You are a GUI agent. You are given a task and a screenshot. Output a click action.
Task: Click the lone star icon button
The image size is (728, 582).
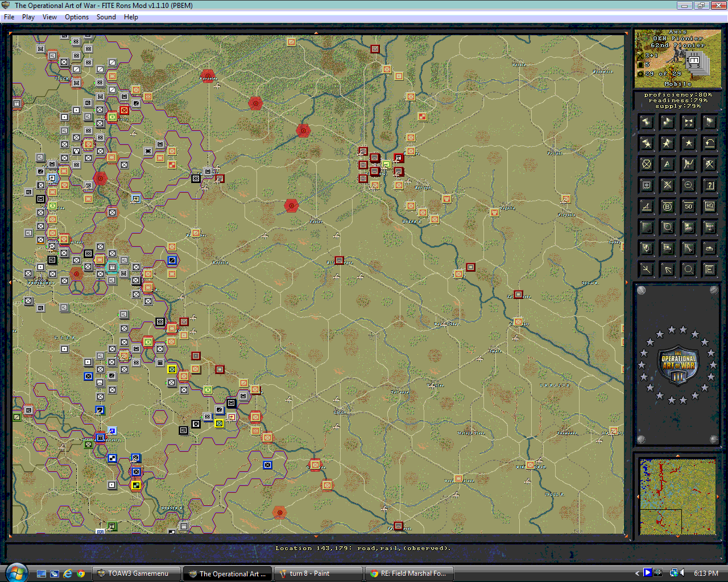(x=688, y=143)
